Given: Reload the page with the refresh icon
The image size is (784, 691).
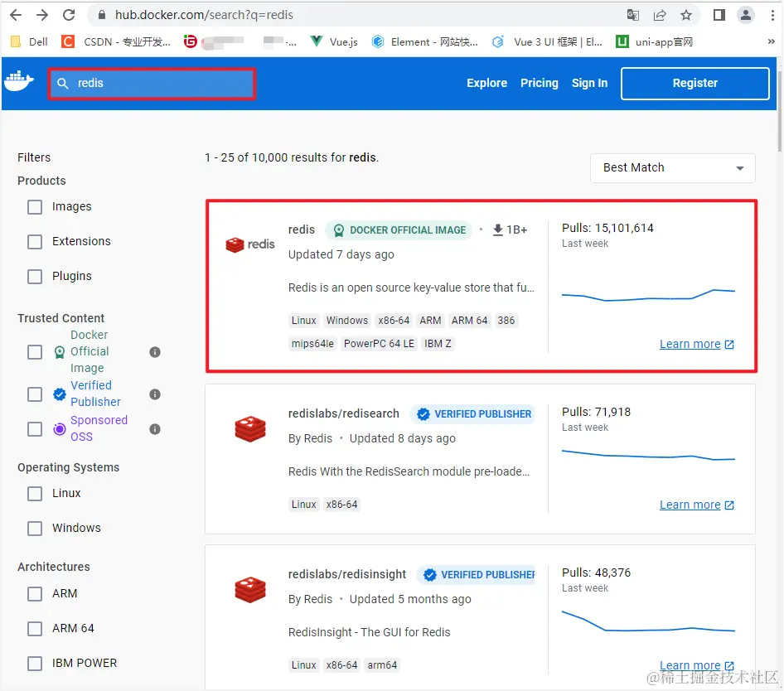Looking at the screenshot, I should click(69, 15).
